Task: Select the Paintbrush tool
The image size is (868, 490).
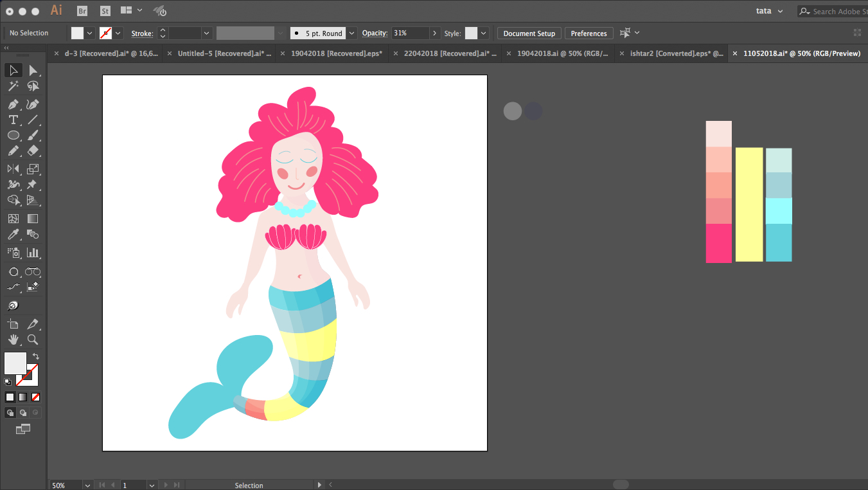Action: [33, 135]
